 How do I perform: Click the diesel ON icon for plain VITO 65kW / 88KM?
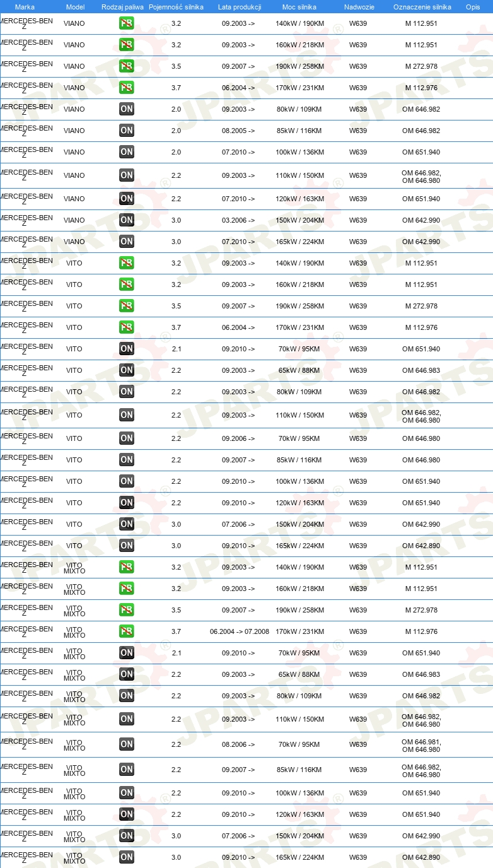[127, 370]
